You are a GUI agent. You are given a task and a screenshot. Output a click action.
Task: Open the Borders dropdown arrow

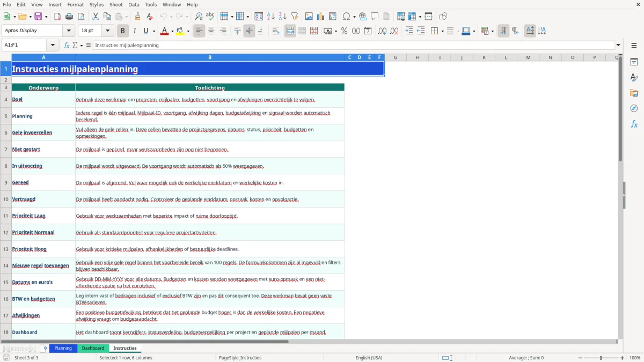pos(442,31)
